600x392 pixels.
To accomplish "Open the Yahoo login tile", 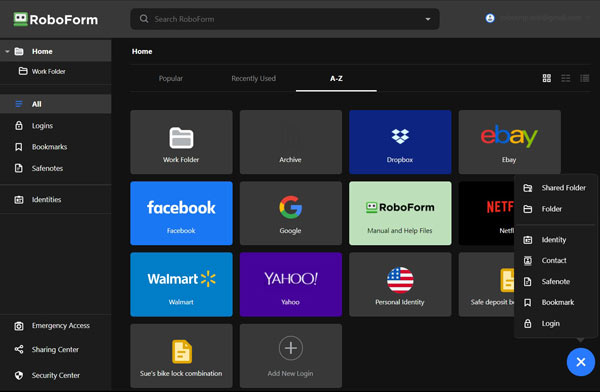I will pos(291,284).
